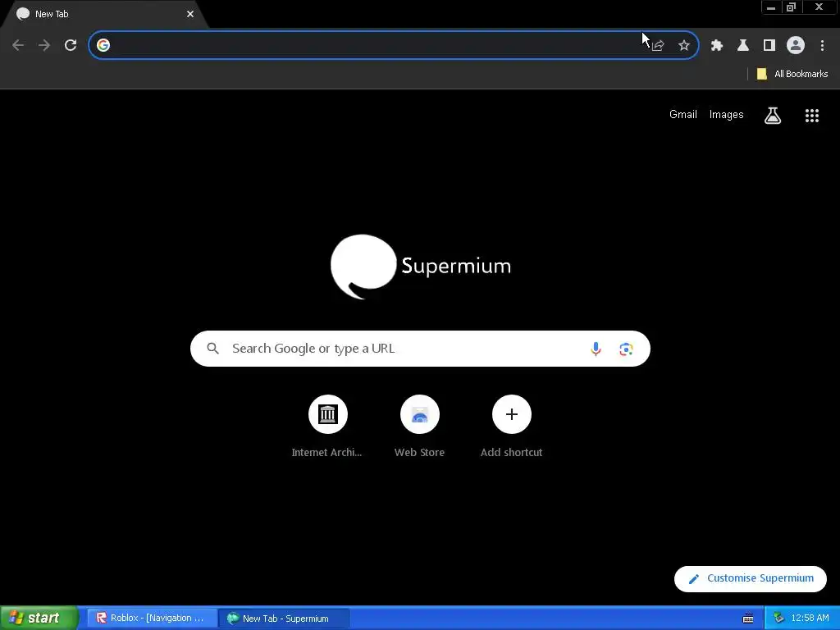Open the Extensions puzzle icon

[717, 46]
